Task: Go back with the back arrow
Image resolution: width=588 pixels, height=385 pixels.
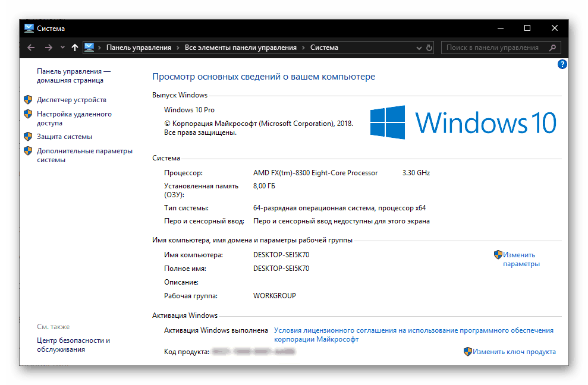Action: [31, 48]
